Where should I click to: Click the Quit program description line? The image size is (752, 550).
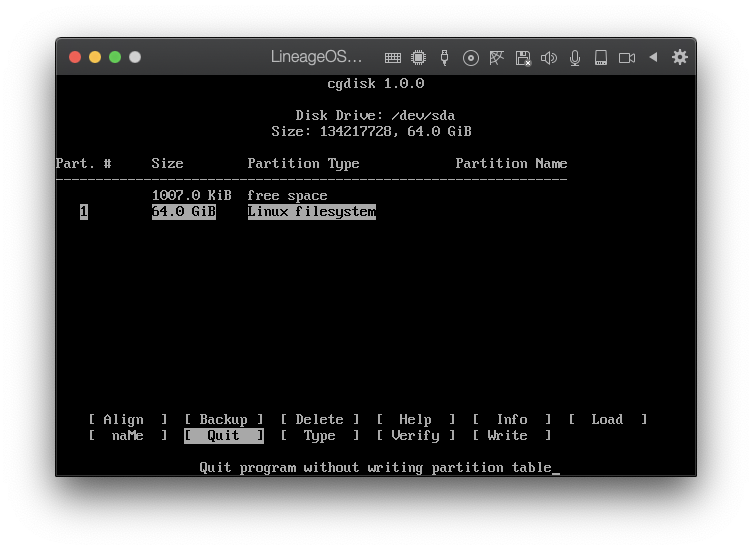376,468
